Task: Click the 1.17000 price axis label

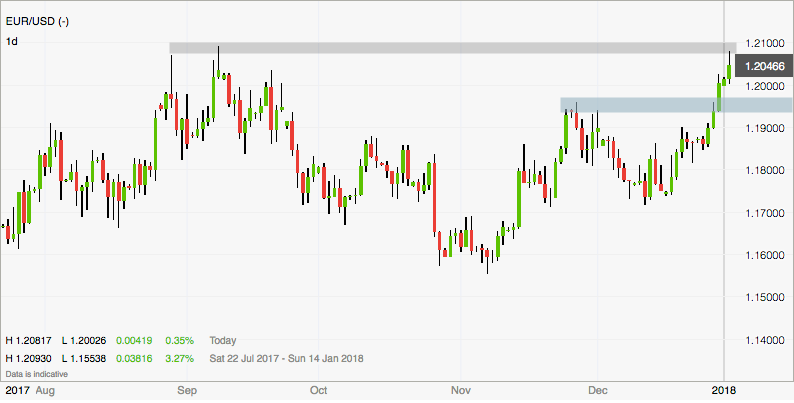Action: [765, 213]
